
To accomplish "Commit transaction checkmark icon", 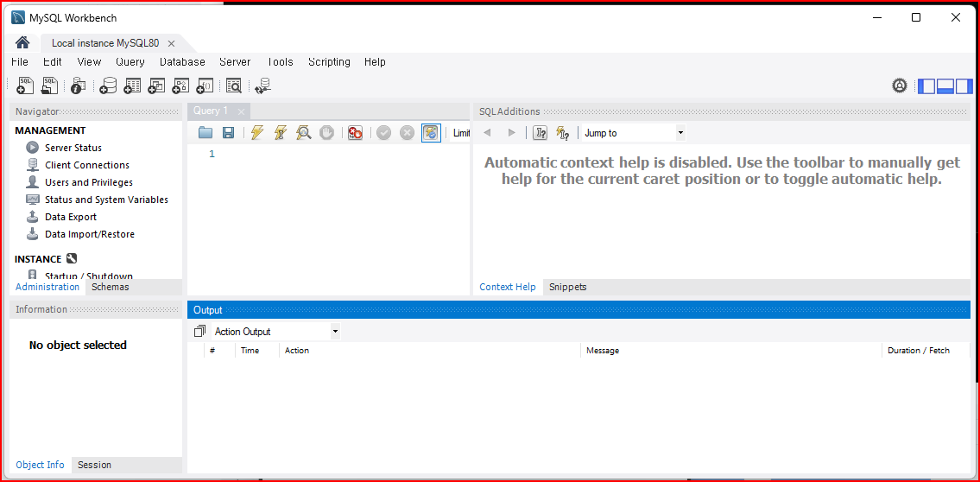I will tap(383, 132).
